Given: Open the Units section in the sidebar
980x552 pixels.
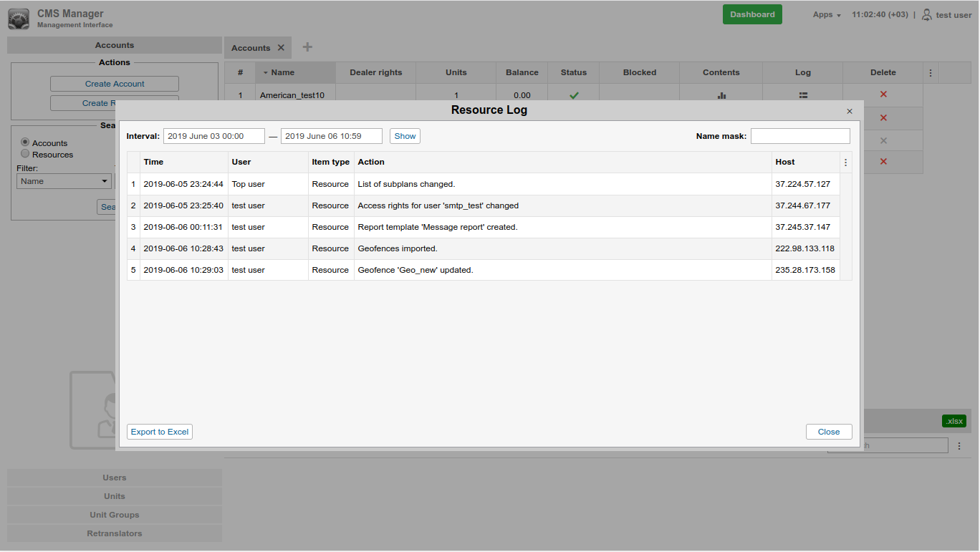Looking at the screenshot, I should pos(114,496).
